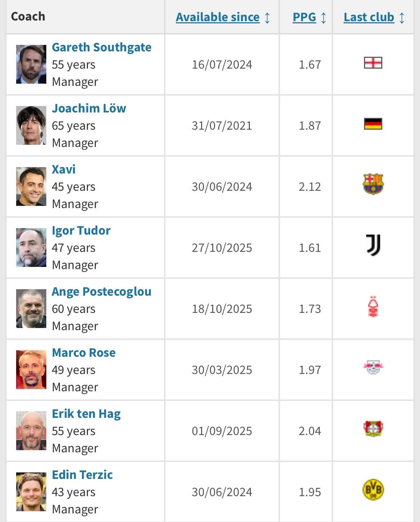420x522 pixels.
Task: Click the Bayer Leverkusen crest
Action: point(373,429)
